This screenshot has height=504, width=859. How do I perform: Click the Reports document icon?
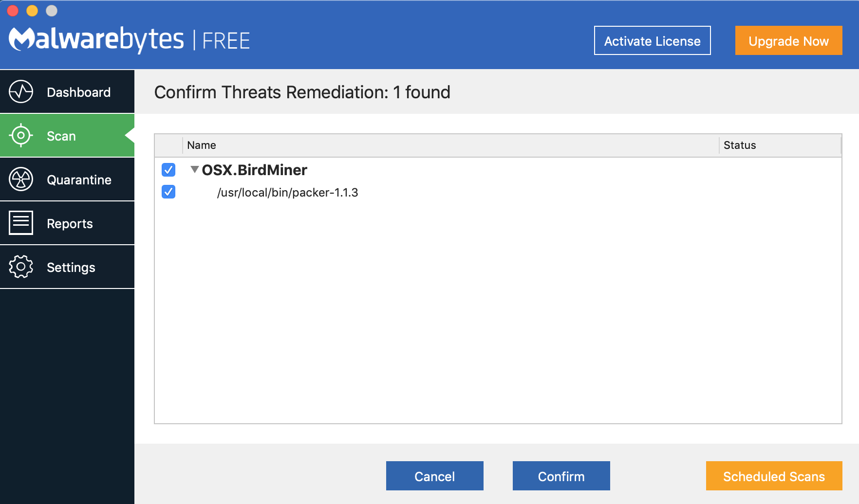pos(20,223)
